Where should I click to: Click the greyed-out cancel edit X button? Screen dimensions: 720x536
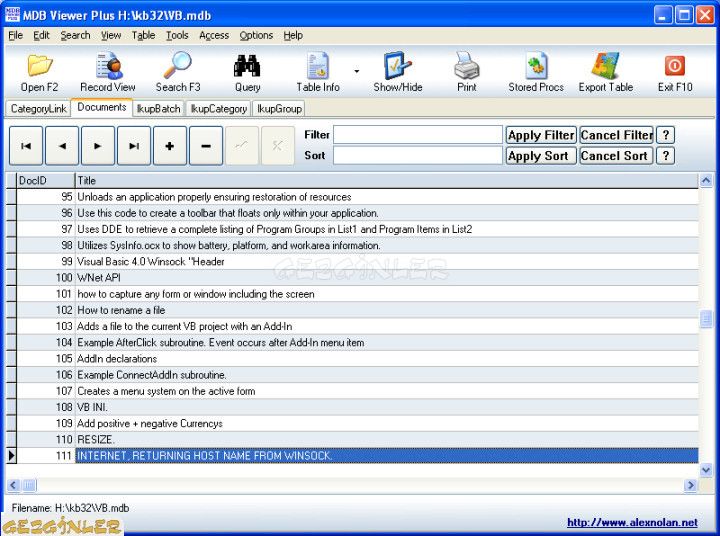click(x=277, y=146)
